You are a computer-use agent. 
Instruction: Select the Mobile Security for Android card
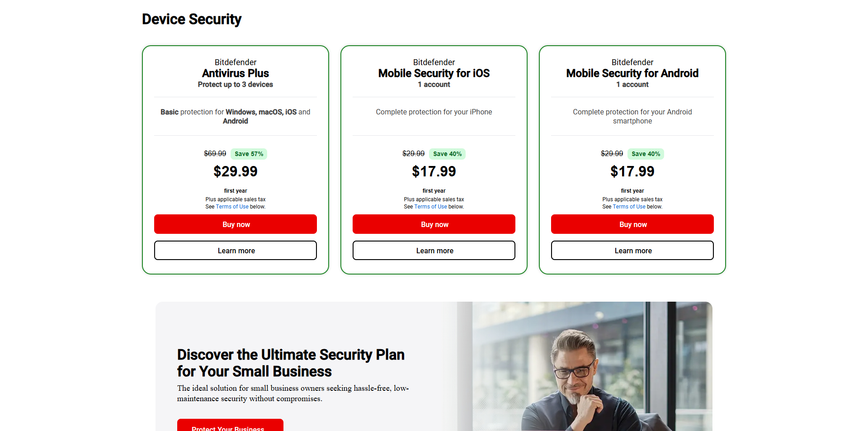pyautogui.click(x=632, y=136)
